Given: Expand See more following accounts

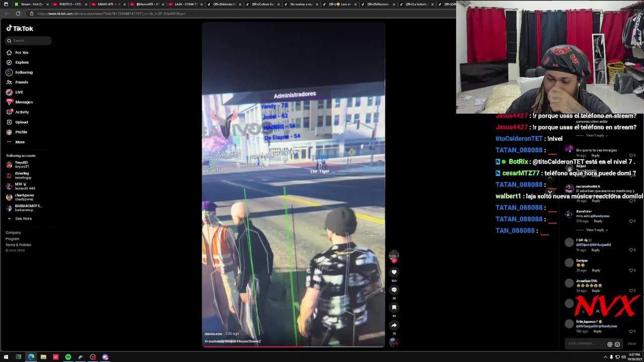Looking at the screenshot, I should [20, 219].
